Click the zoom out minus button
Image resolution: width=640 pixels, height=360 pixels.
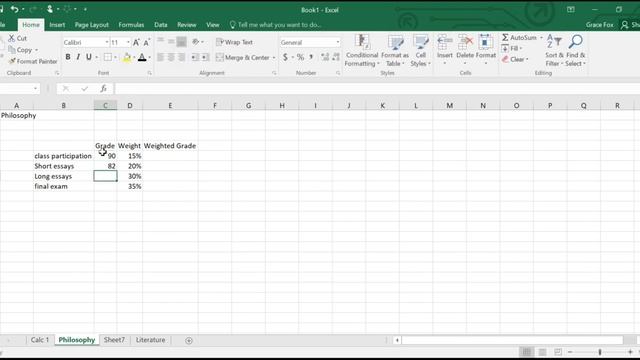click(570, 352)
